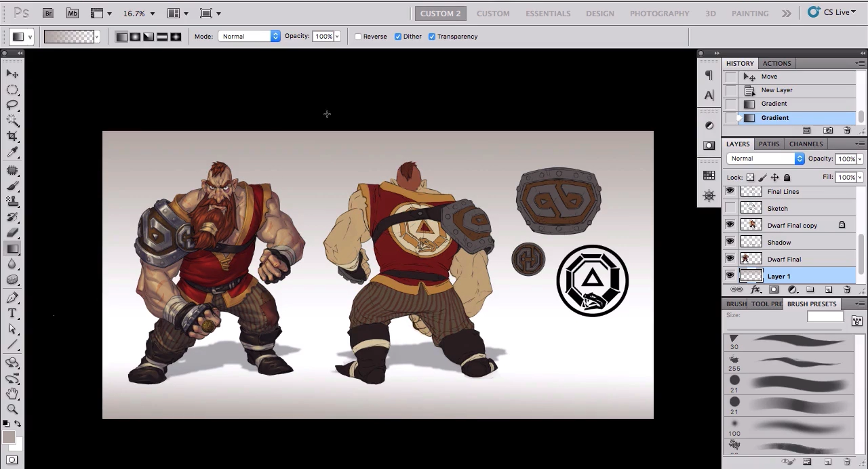Open the Character panel icon
Image resolution: width=868 pixels, height=469 pixels.
click(x=709, y=96)
